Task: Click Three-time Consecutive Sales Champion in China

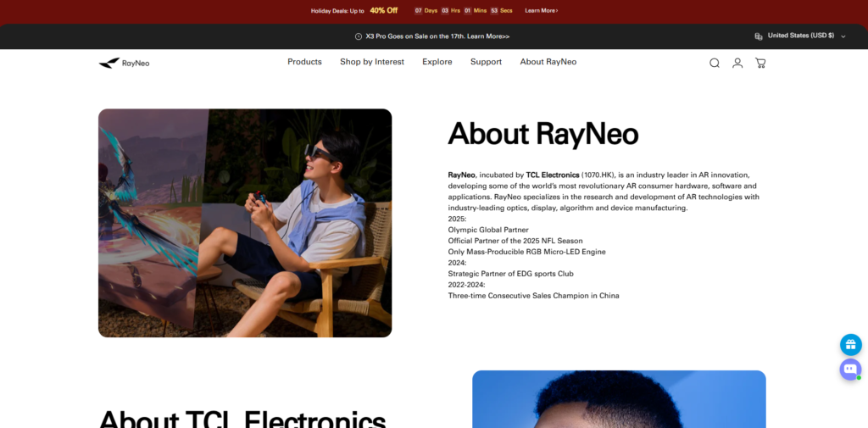Action: (x=534, y=296)
